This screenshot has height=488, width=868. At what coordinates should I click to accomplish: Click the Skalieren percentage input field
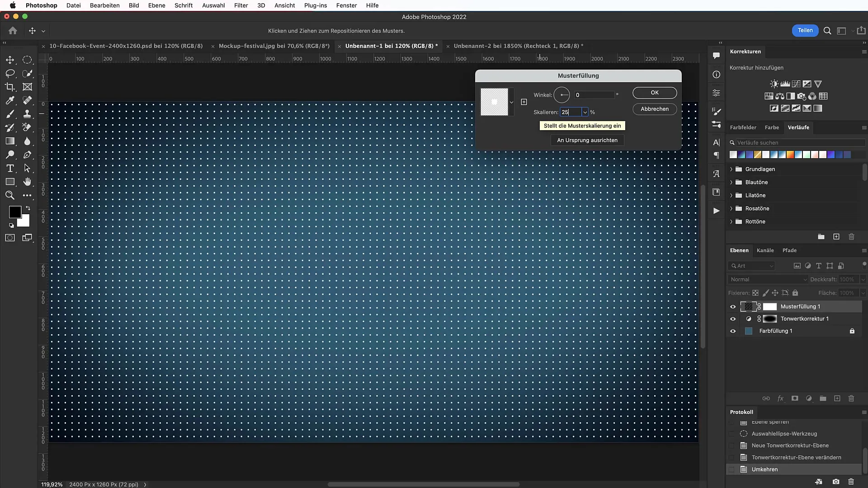tap(571, 112)
